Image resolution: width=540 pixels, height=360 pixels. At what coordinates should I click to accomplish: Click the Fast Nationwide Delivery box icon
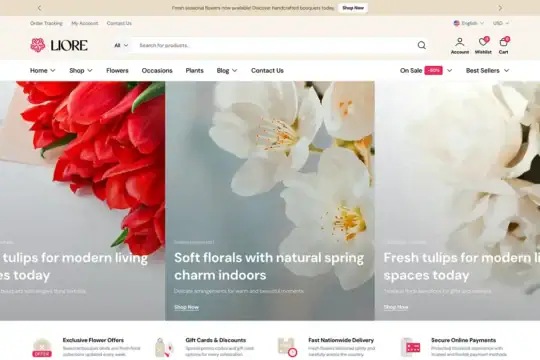coord(287,347)
